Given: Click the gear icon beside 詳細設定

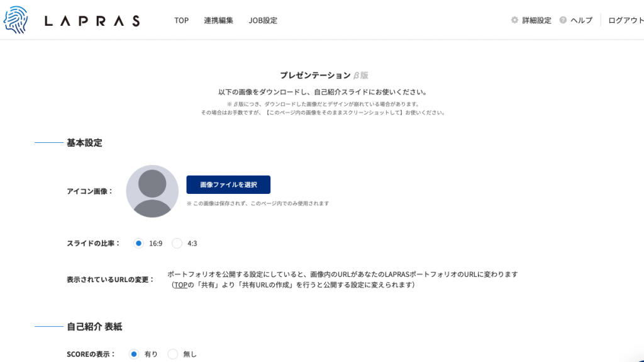Looking at the screenshot, I should [514, 20].
